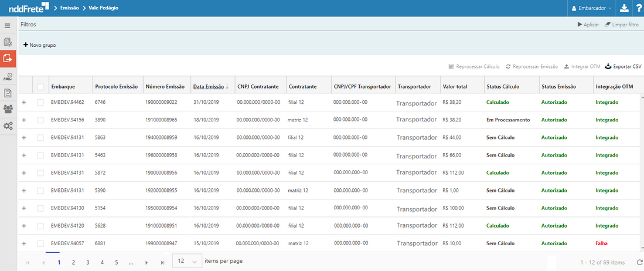This screenshot has height=271, width=644.
Task: Click the document checklist sidebar icon
Action: pos(8,42)
